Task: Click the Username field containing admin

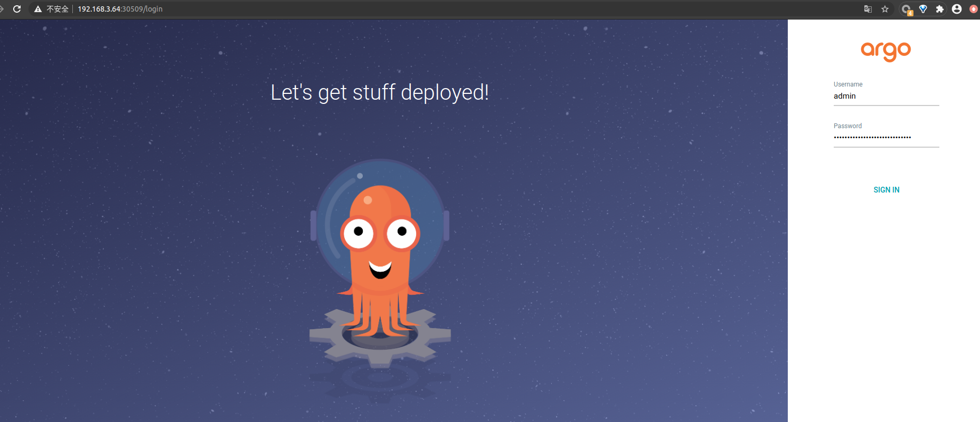Action: pos(887,97)
